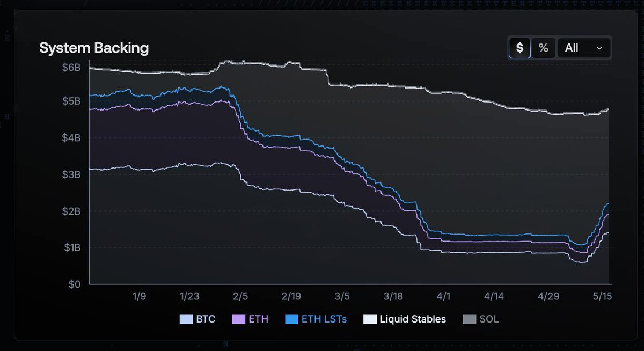Image resolution: width=644 pixels, height=351 pixels.
Task: Click the 2/5 date label
Action: coord(240,296)
